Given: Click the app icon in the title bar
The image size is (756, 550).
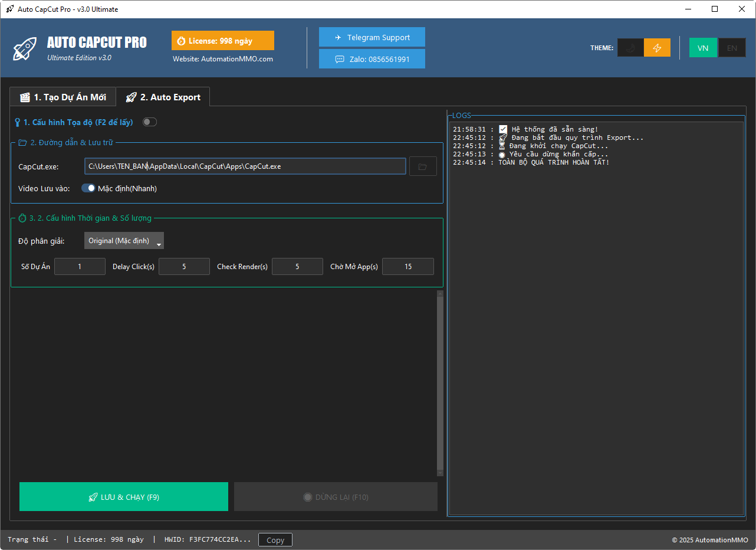Looking at the screenshot, I should click(9, 9).
